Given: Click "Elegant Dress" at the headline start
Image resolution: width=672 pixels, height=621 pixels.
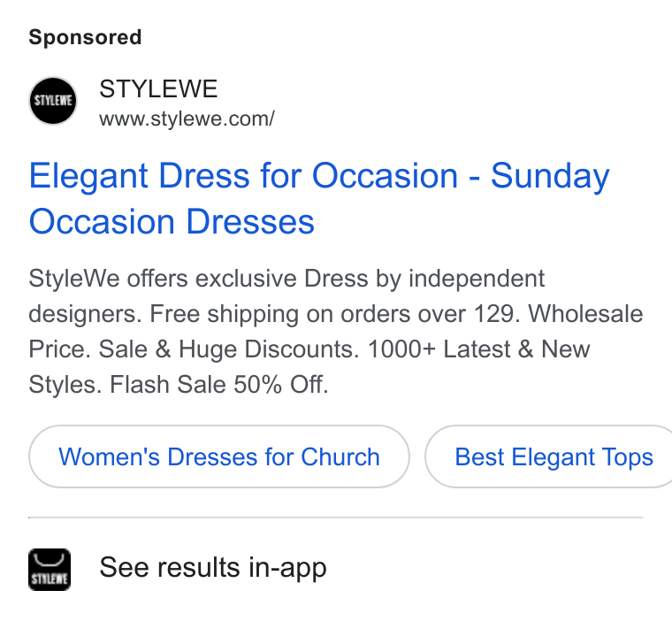Looking at the screenshot, I should tap(140, 176).
